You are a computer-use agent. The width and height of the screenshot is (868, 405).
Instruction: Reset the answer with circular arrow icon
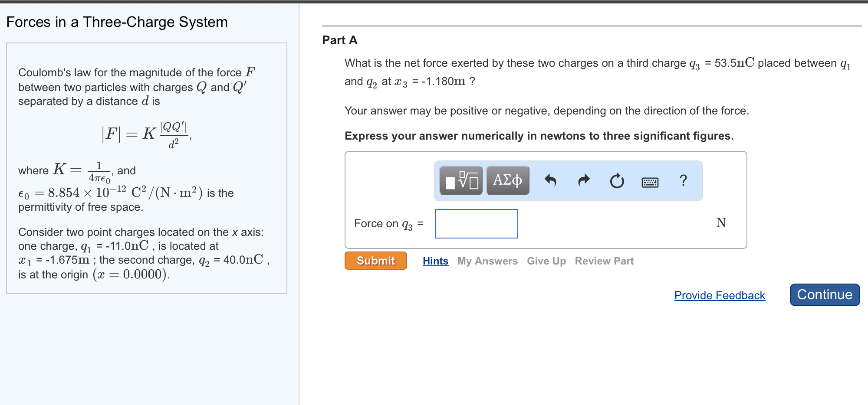click(x=617, y=180)
